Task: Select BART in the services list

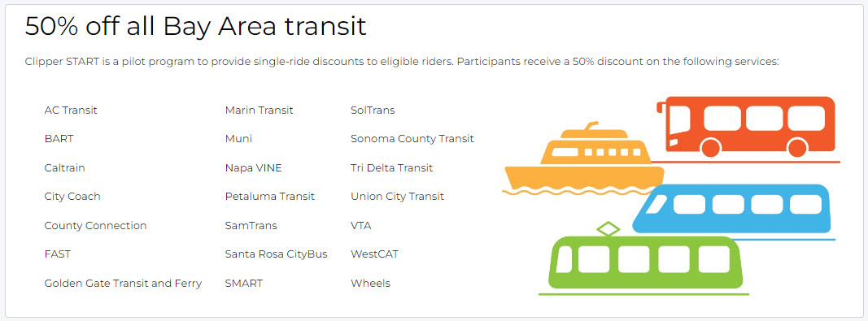Action: pyautogui.click(x=59, y=139)
